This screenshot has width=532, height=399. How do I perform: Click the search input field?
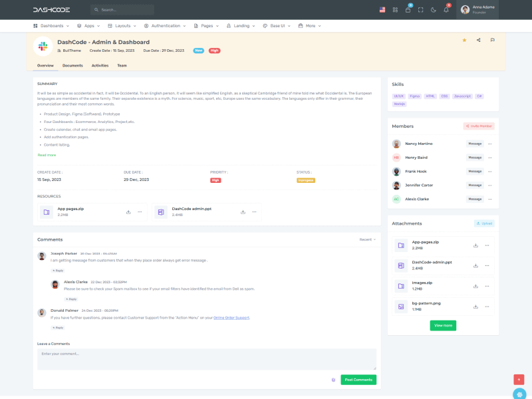click(x=122, y=9)
